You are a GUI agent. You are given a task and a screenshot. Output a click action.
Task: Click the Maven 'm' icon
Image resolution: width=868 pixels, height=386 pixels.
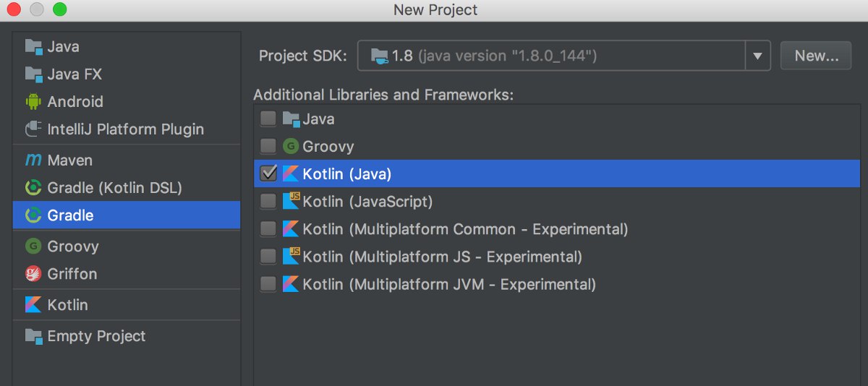click(x=33, y=160)
